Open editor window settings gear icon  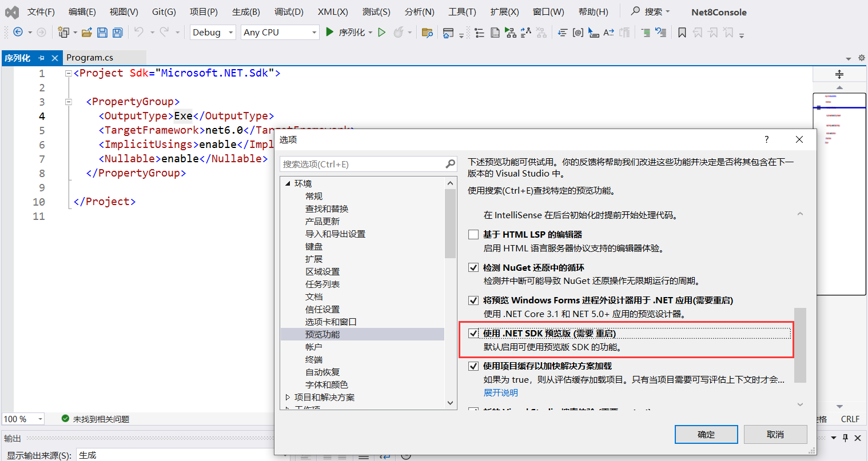[x=861, y=58]
